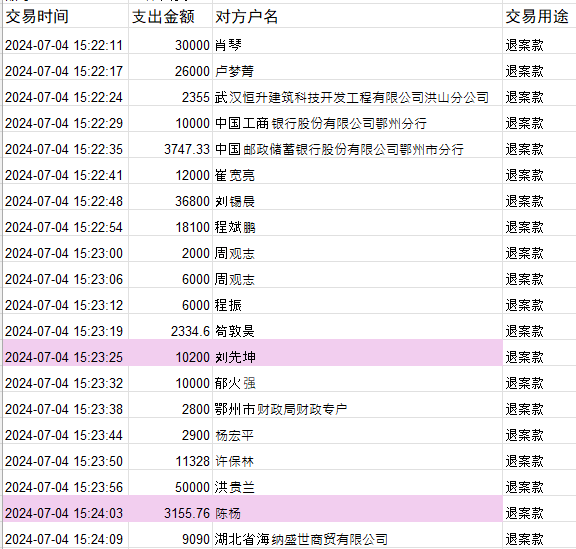Select highlighted cell 刘先坤
The height and width of the screenshot is (549, 576).
(x=357, y=357)
